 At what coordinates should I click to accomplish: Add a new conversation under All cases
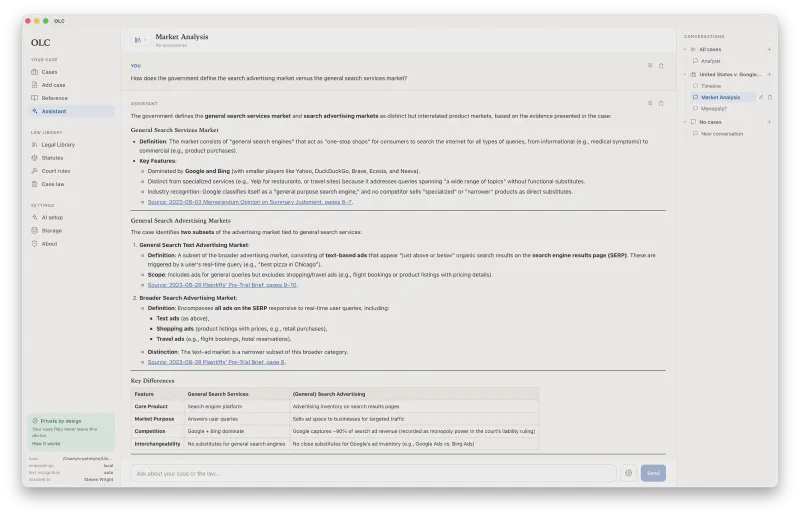769,50
